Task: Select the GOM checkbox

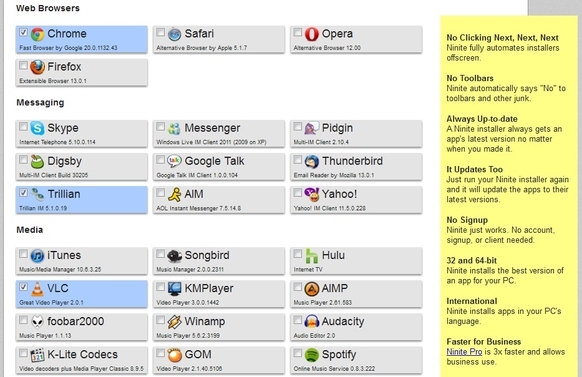Action: (160, 353)
